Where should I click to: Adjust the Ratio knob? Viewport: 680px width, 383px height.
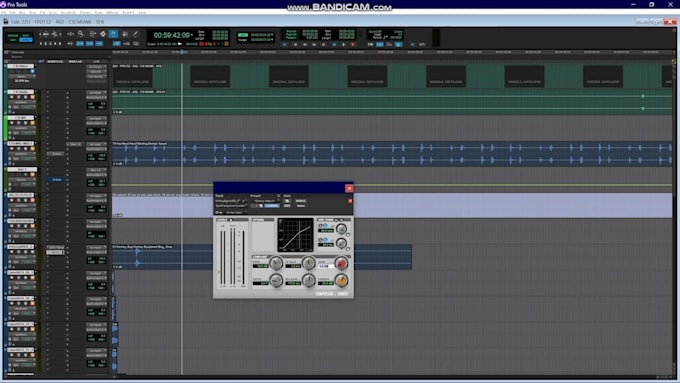click(x=276, y=280)
